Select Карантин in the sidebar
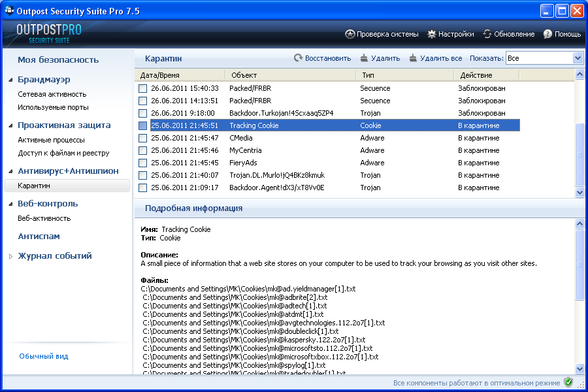 67,186
